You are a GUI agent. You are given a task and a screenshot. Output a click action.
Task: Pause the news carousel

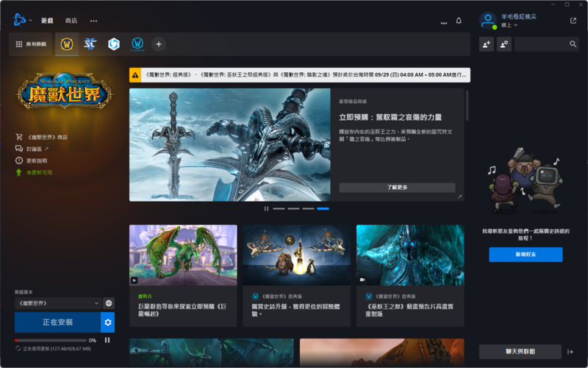click(x=266, y=209)
